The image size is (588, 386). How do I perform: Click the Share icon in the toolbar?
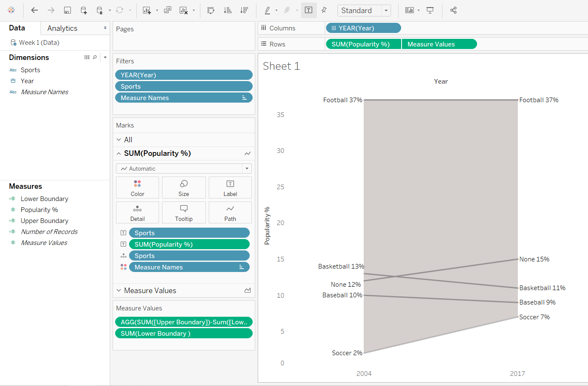[x=453, y=10]
